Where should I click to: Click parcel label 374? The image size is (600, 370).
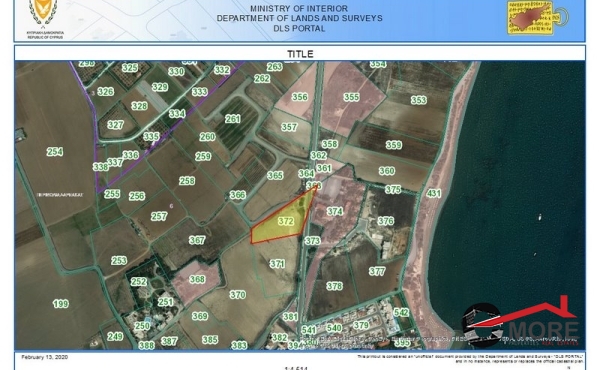335,211
